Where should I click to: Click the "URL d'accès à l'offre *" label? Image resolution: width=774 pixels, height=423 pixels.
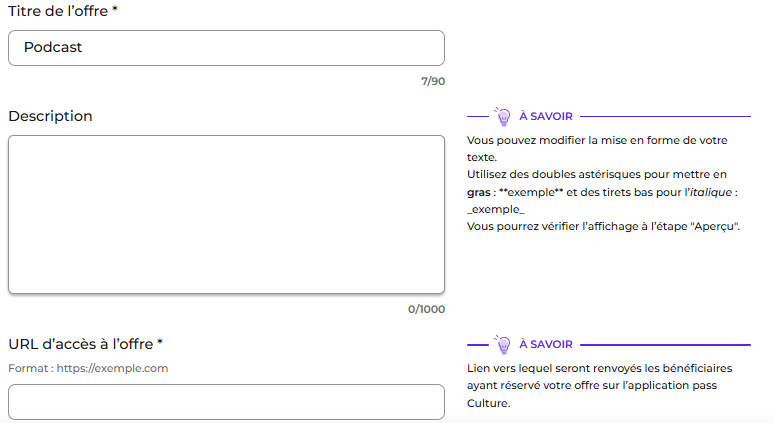point(85,344)
